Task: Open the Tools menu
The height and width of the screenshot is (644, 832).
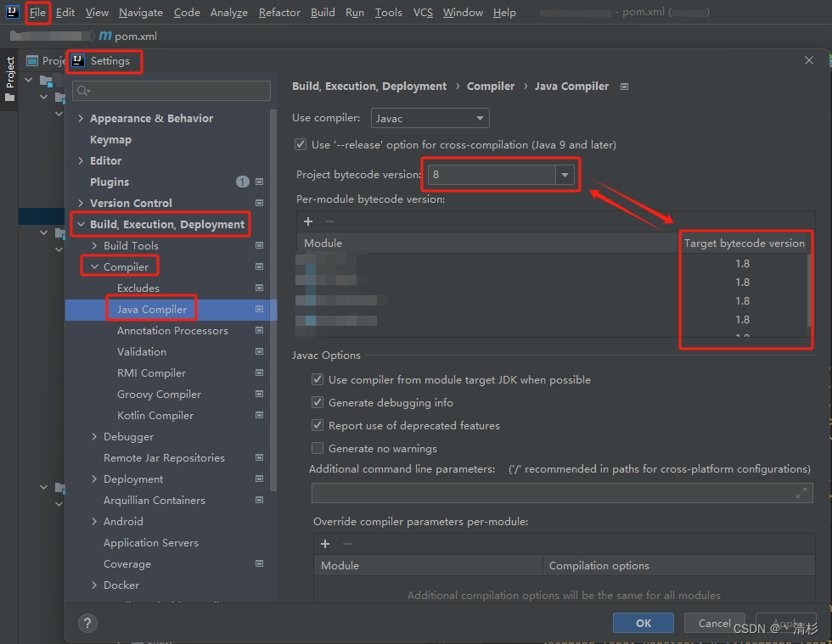Action: coord(389,12)
